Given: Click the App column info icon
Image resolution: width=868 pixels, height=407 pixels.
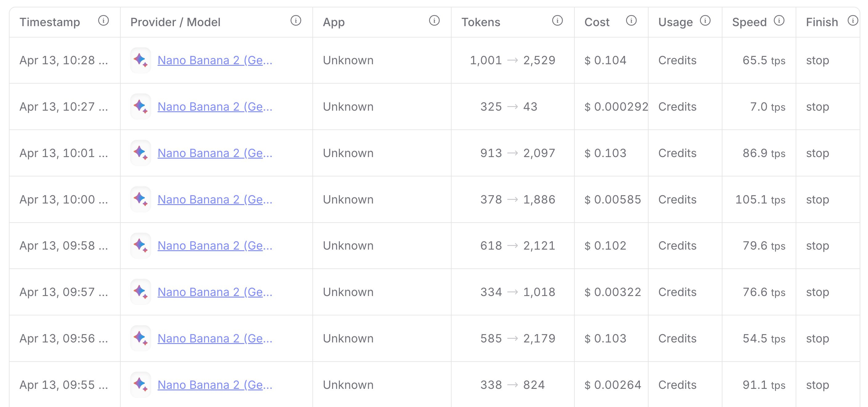Looking at the screenshot, I should point(434,21).
